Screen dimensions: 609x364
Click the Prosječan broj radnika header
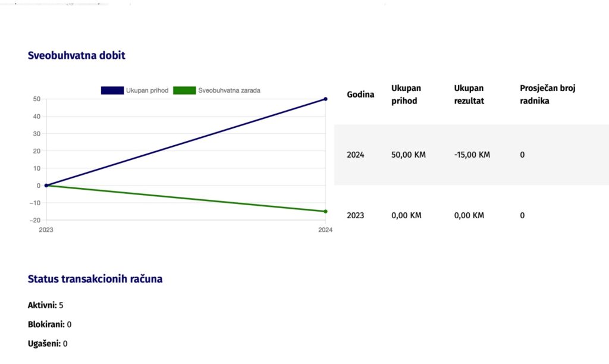(x=547, y=95)
